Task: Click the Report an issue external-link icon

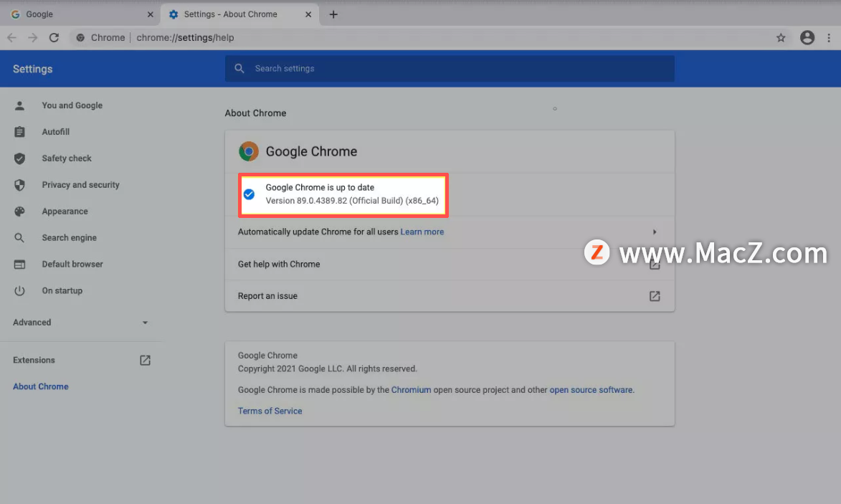Action: [x=655, y=296]
